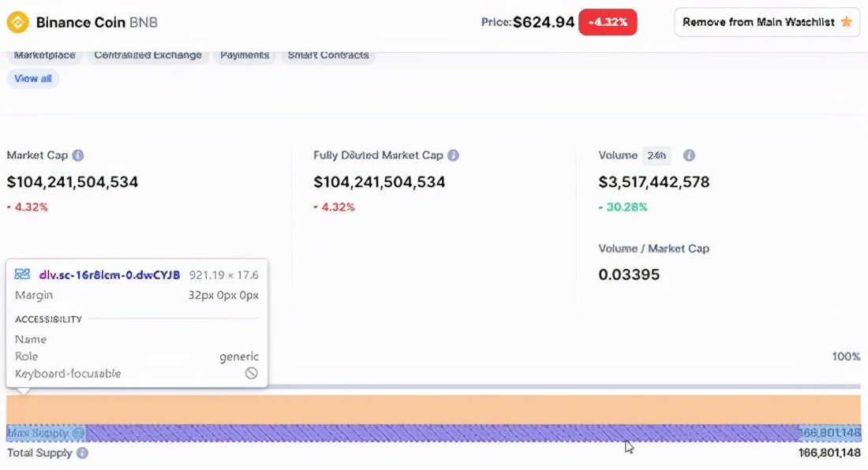The height and width of the screenshot is (470, 868).
Task: Click the Fully Diluted Market Cap value
Action: 380,182
